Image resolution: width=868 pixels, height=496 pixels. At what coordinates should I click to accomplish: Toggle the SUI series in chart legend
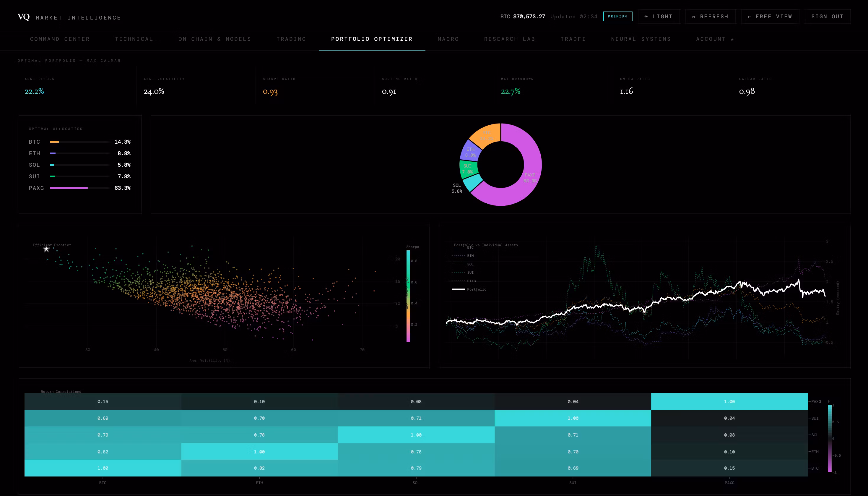point(470,273)
